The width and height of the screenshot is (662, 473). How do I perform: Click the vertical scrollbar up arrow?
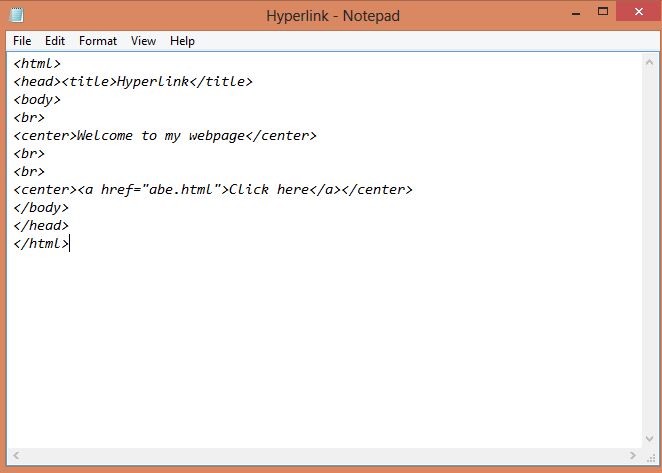click(649, 62)
